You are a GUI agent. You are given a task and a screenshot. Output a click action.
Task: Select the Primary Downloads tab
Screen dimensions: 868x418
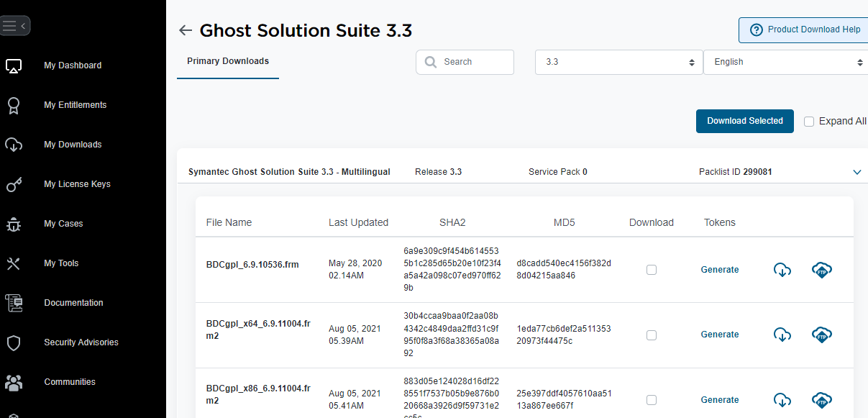coord(228,62)
